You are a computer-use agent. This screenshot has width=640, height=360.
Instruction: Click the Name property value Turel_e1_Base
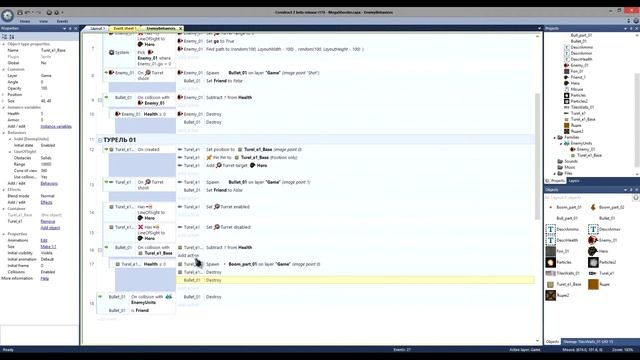tap(53, 50)
